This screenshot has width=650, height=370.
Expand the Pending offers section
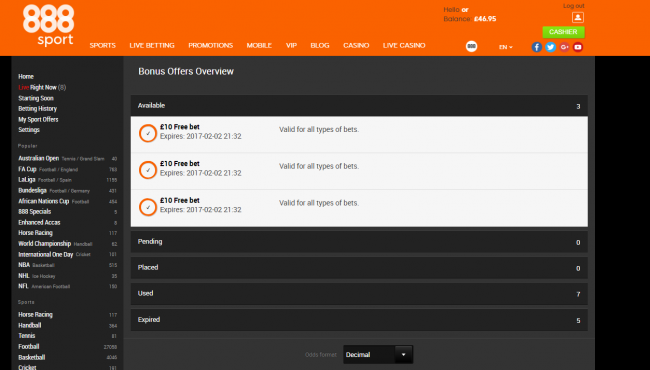coord(359,242)
